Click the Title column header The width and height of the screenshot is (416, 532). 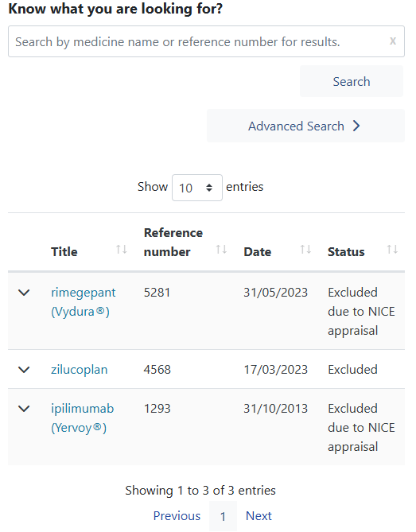pos(64,252)
